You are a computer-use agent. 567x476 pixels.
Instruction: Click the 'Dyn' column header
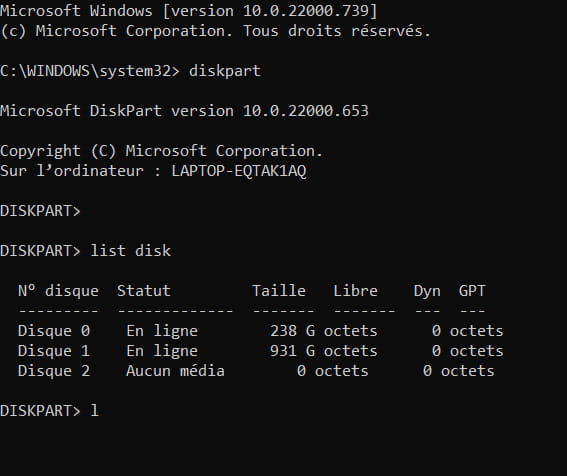[427, 291]
